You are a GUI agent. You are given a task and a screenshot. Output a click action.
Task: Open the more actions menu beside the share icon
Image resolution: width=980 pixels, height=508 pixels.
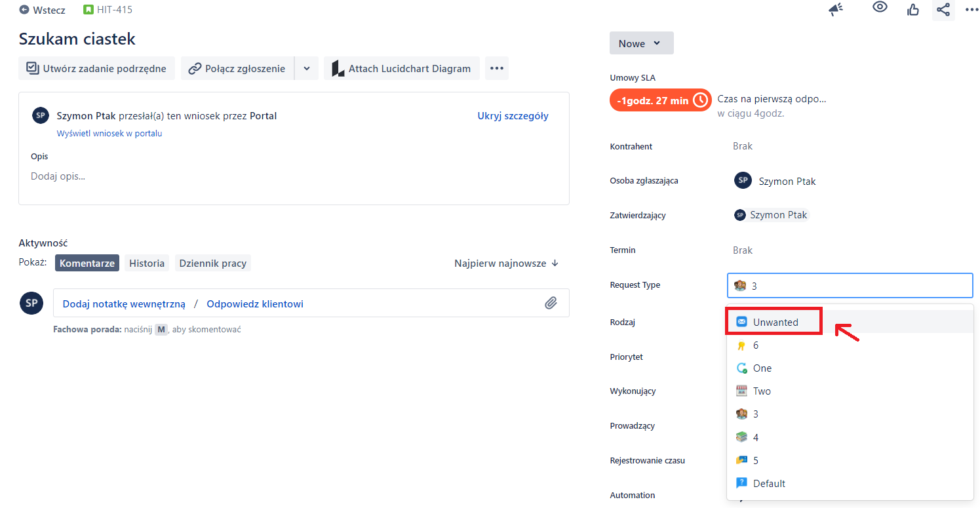pyautogui.click(x=971, y=9)
